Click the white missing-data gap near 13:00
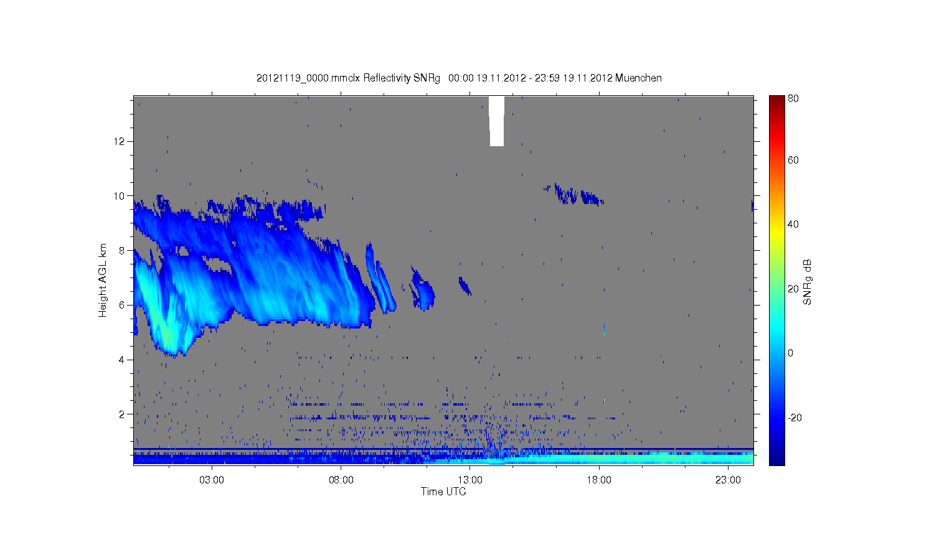Screen dimensions: 934x560 click(496, 121)
